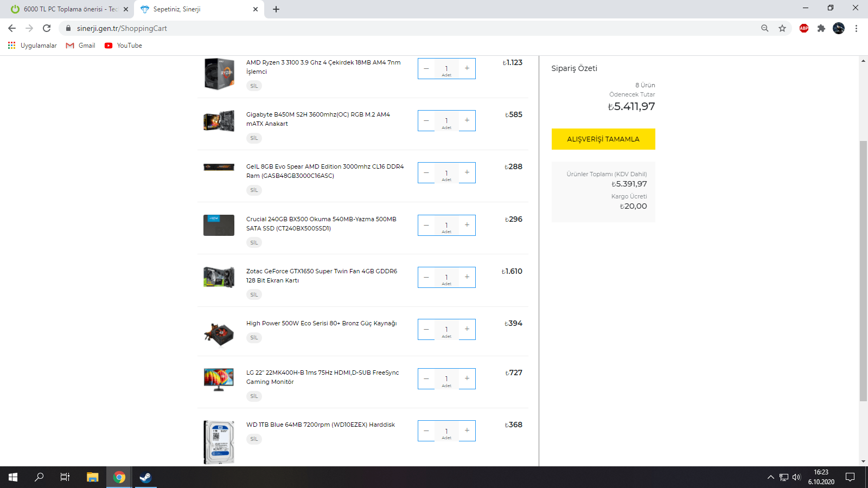The width and height of the screenshot is (868, 488).
Task: Open AMD Ryzen 3 3100 product image
Action: pos(219,74)
